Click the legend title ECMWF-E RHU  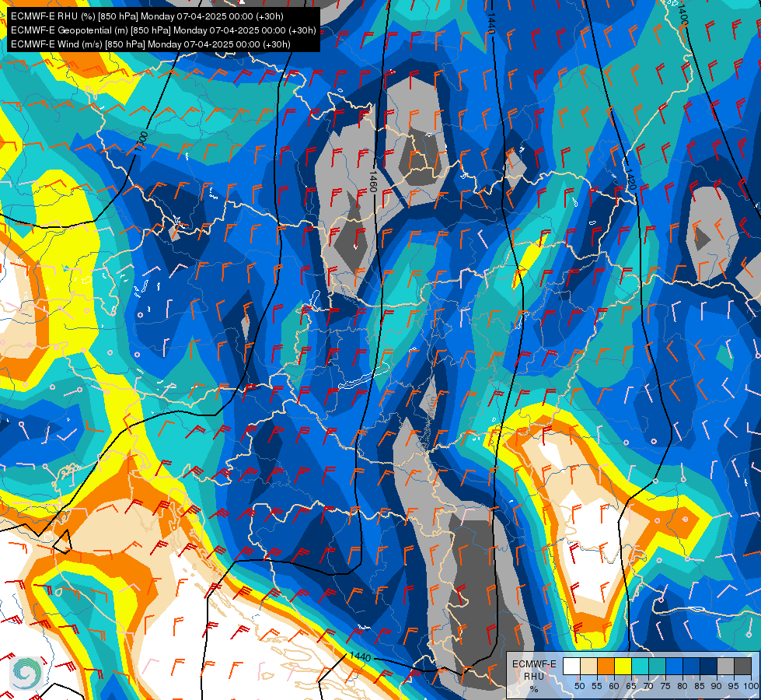(x=534, y=670)
